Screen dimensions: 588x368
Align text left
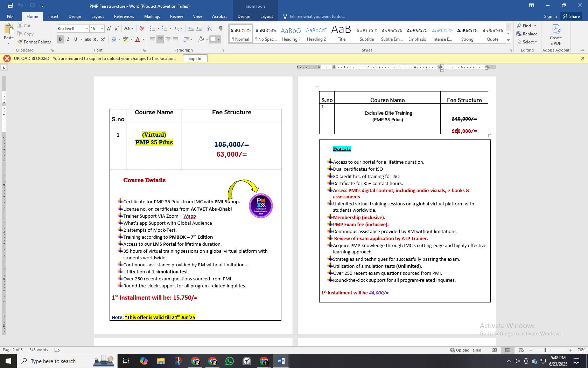click(x=153, y=39)
